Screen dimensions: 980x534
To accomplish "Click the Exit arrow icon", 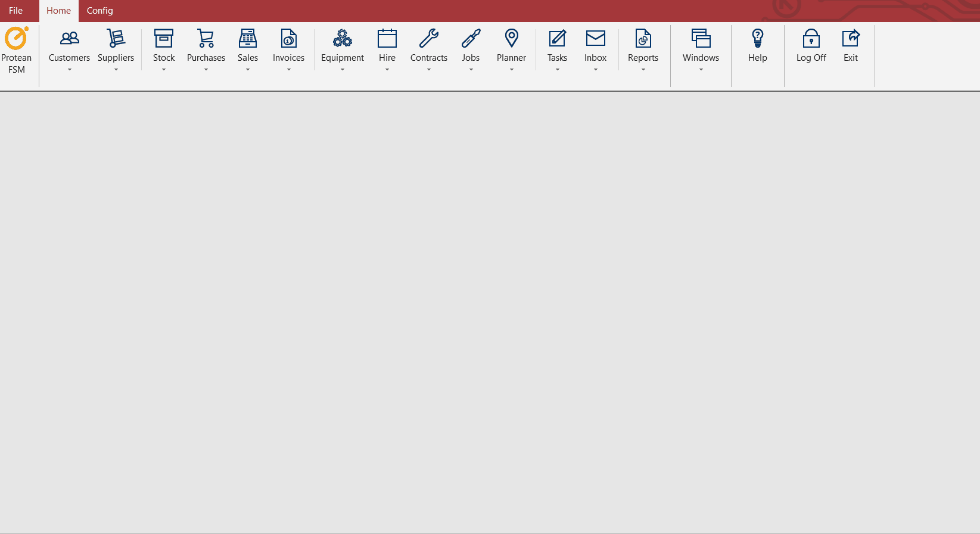I will pyautogui.click(x=851, y=38).
